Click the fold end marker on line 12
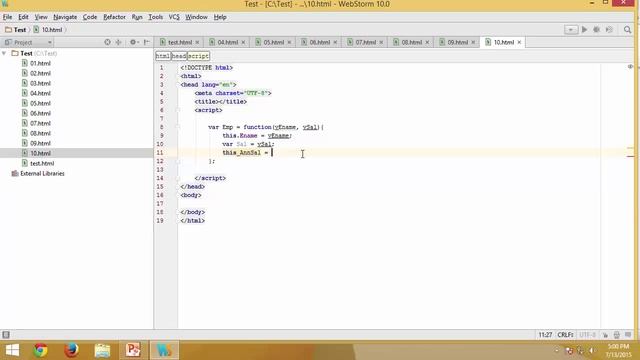Image resolution: width=640 pixels, height=360 pixels. pyautogui.click(x=178, y=161)
